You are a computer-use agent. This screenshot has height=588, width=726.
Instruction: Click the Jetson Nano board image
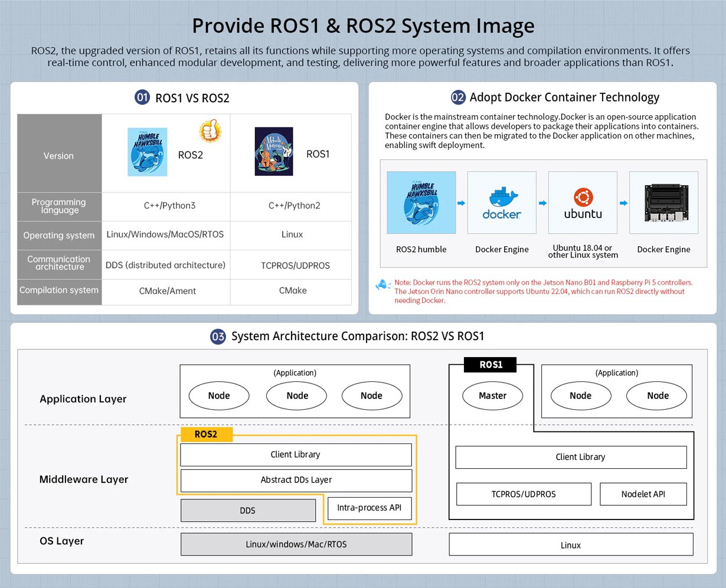pyautogui.click(x=663, y=202)
